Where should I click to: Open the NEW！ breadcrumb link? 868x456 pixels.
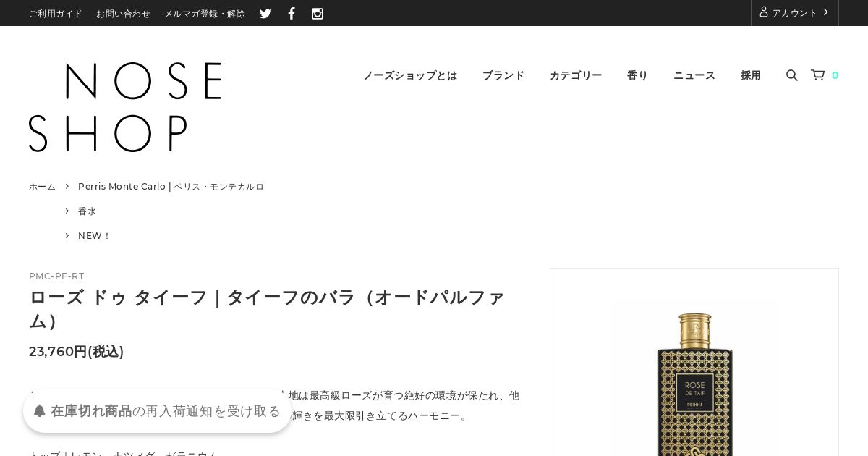(x=95, y=236)
